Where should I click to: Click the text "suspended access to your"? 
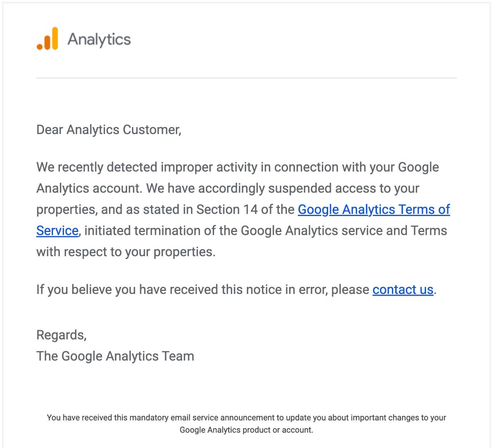click(344, 189)
